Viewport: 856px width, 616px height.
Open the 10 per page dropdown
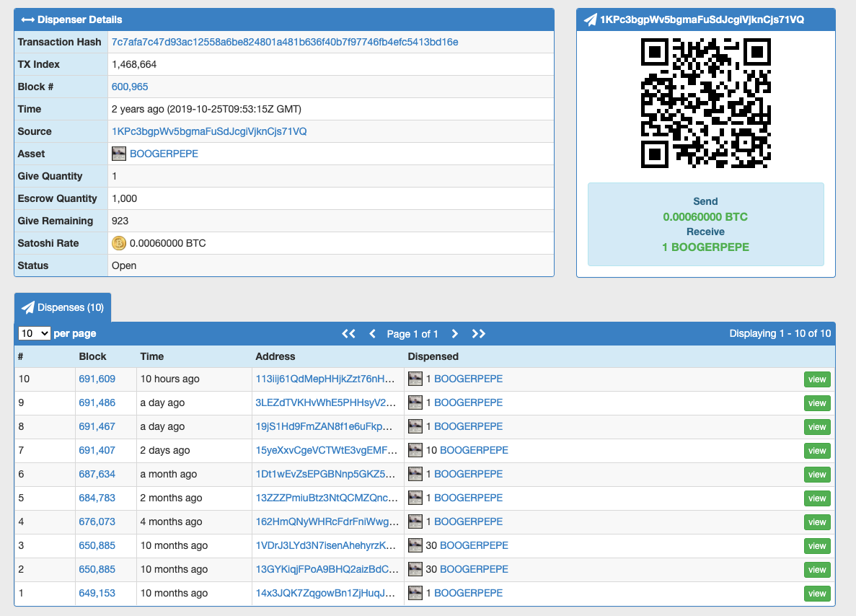pyautogui.click(x=35, y=333)
